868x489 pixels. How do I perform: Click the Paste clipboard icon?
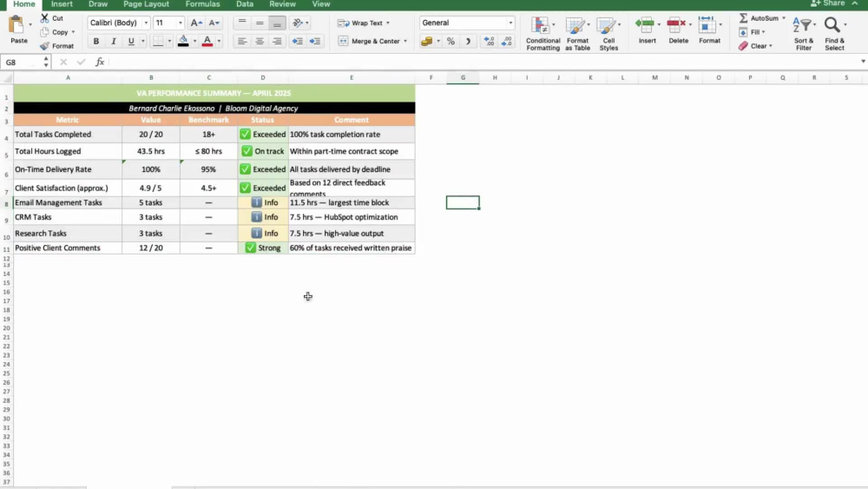[17, 25]
